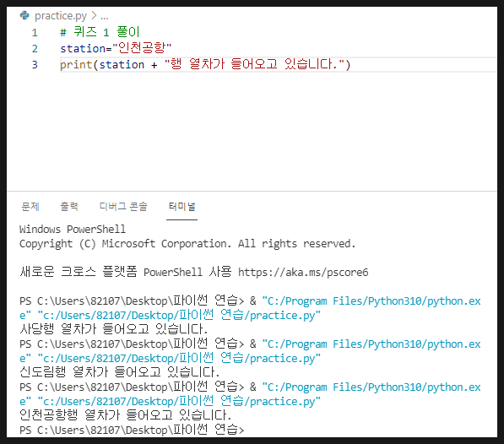Open the 디버그 콘솔 tab
This screenshot has width=504, height=444.
[123, 207]
